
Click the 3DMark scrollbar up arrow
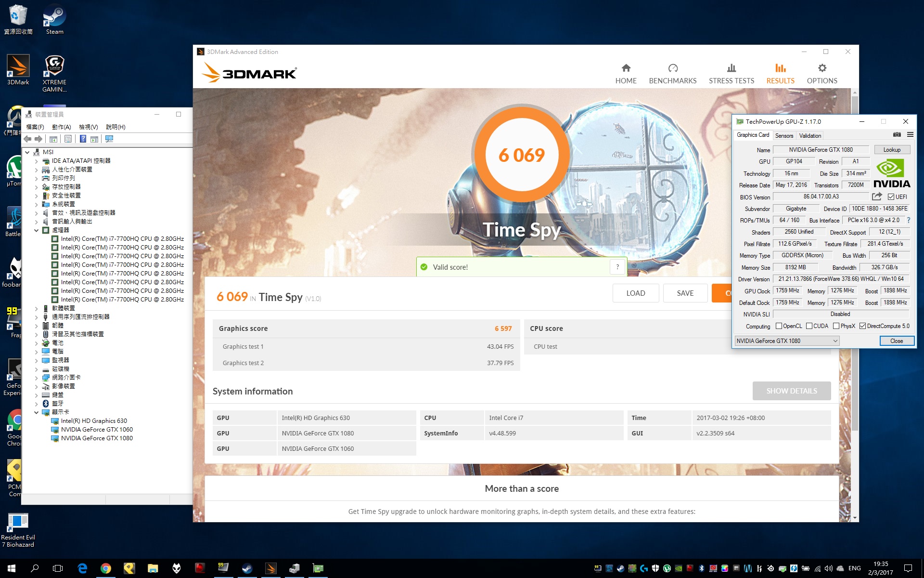click(855, 92)
